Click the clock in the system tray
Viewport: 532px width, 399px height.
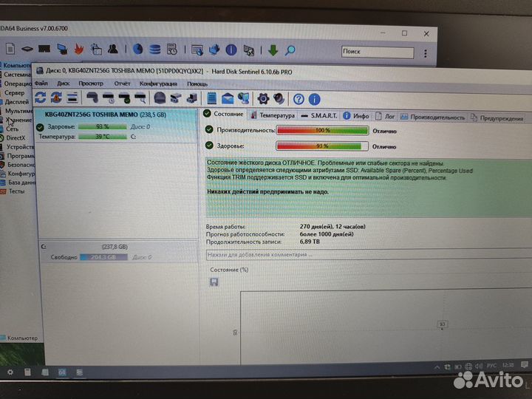(508, 366)
